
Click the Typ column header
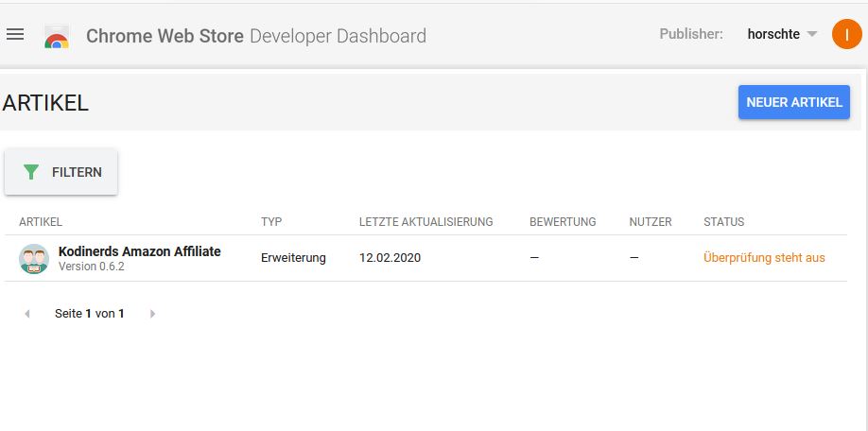[271, 222]
